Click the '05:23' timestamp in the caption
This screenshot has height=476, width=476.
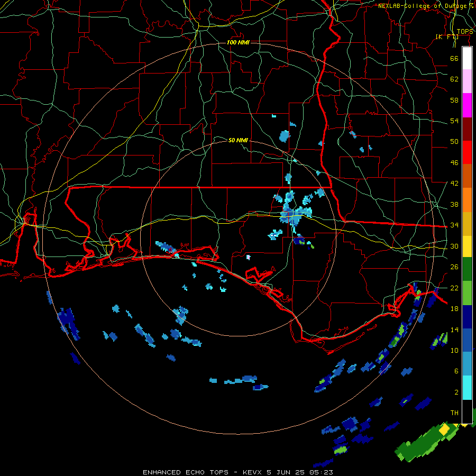(x=321, y=472)
